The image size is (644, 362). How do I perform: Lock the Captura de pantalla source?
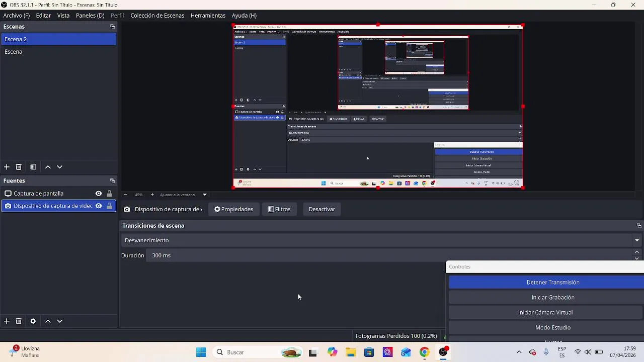point(109,194)
